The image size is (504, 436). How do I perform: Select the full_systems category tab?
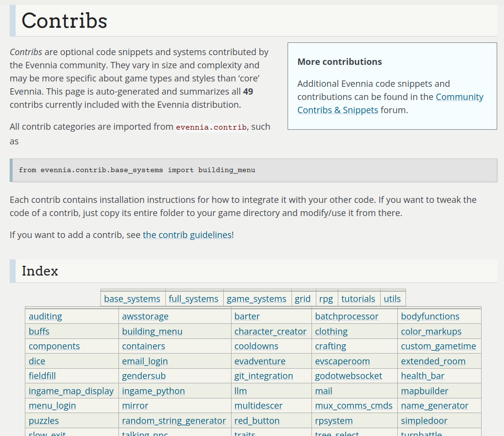(x=194, y=298)
